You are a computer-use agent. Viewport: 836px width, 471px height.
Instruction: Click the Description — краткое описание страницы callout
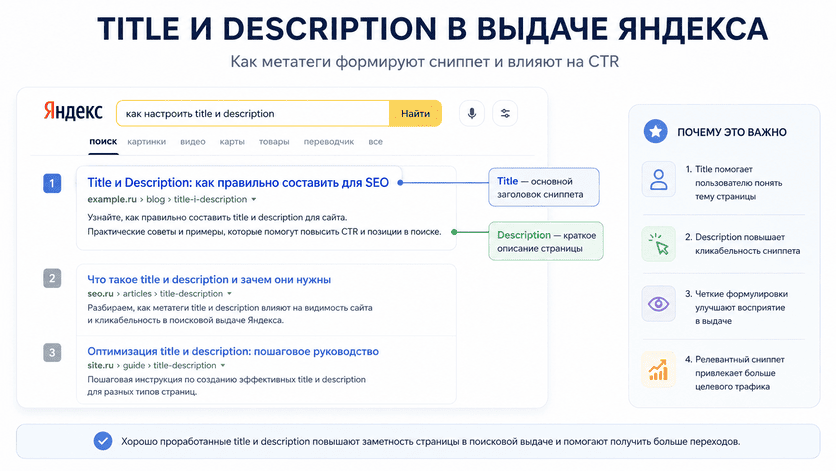546,241
